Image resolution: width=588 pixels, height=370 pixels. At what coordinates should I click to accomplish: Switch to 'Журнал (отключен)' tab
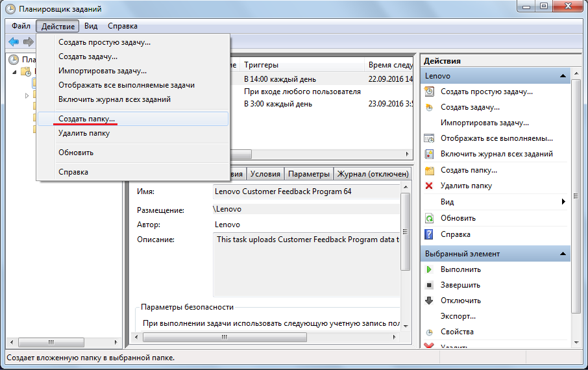373,174
